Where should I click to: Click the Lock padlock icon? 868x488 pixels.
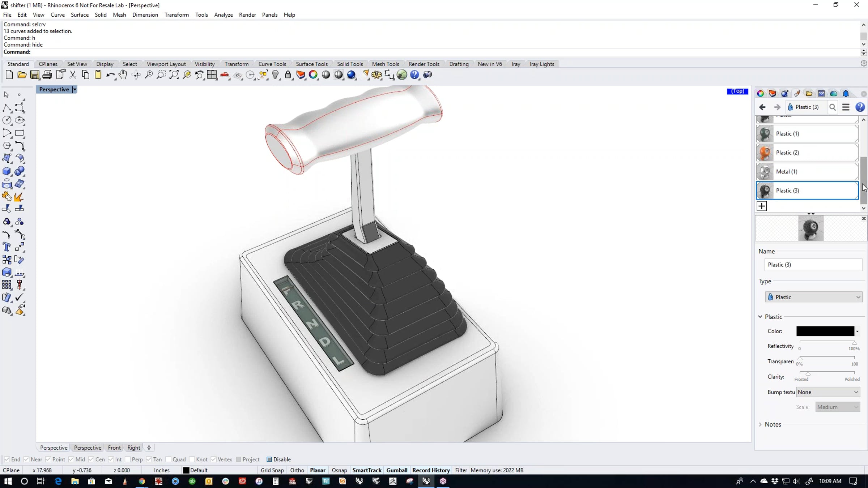(x=288, y=75)
